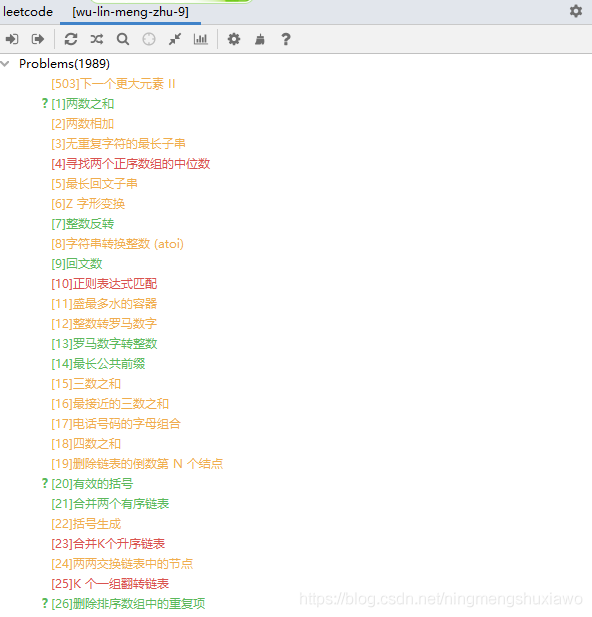Open problem [1]两数之和

pos(82,104)
